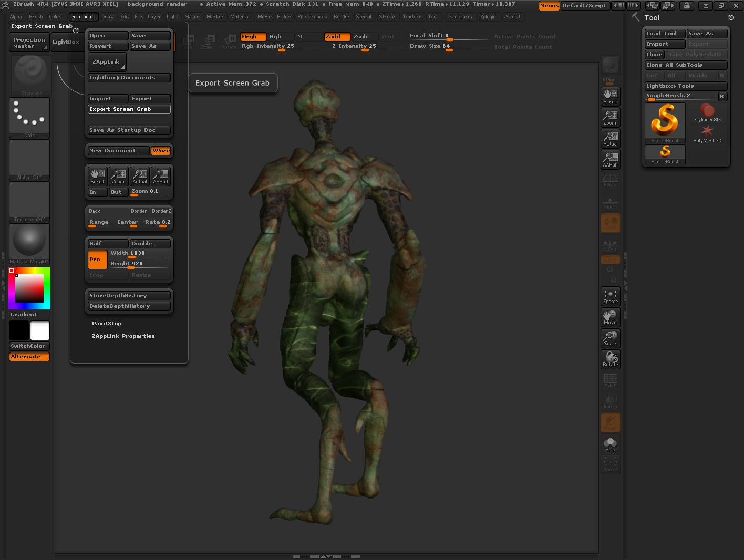Open the Texture menu
Screen dimensions: 744x560
(x=412, y=17)
